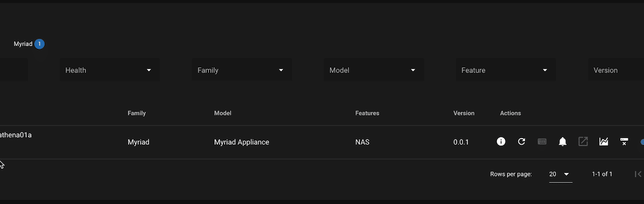The width and height of the screenshot is (644, 204).
Task: Click the Rows per page label
Action: [x=511, y=174]
